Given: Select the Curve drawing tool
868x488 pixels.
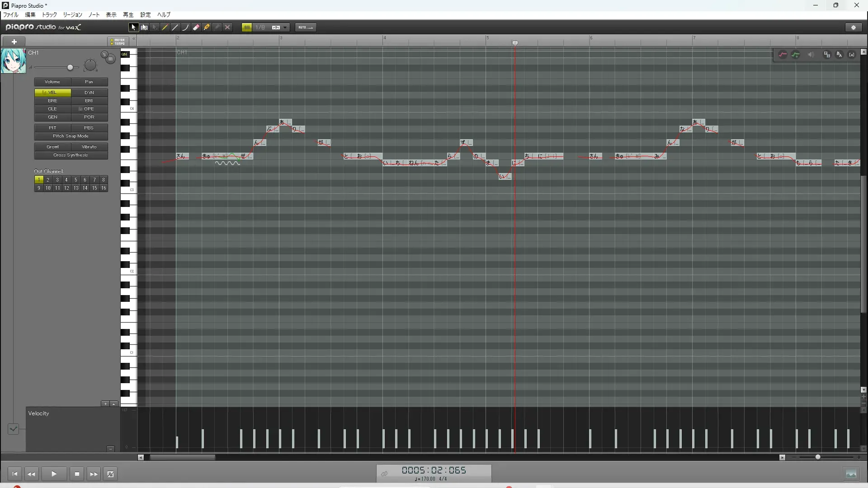Looking at the screenshot, I should click(x=186, y=28).
